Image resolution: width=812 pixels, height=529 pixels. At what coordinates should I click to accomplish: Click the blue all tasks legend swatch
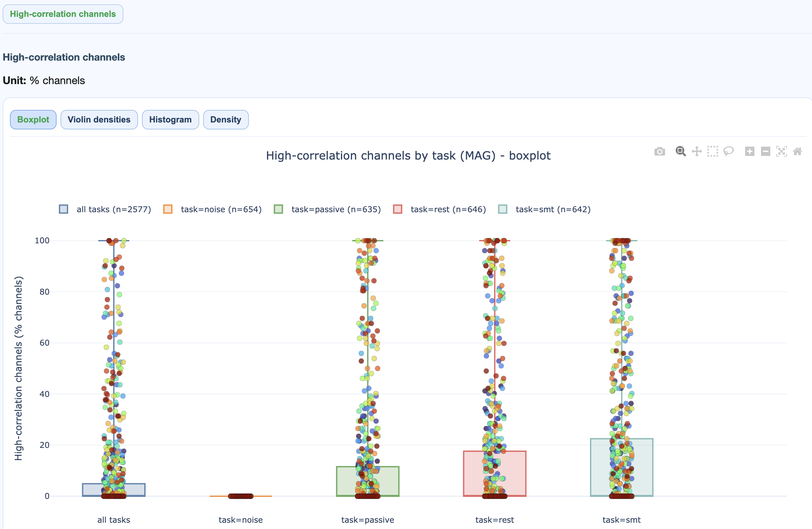[64, 209]
